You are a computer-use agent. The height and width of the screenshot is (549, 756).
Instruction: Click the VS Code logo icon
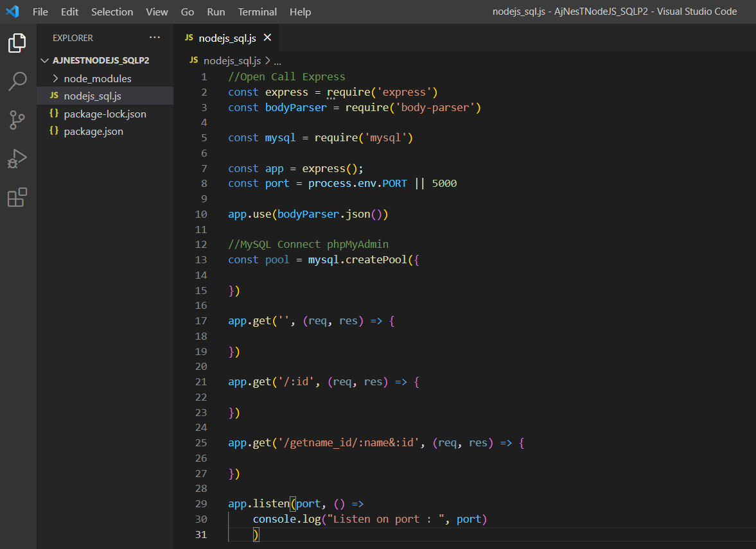[12, 12]
